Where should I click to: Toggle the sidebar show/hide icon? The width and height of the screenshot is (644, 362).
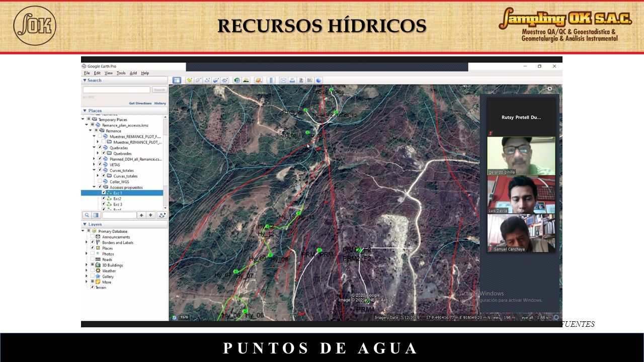[x=177, y=80]
